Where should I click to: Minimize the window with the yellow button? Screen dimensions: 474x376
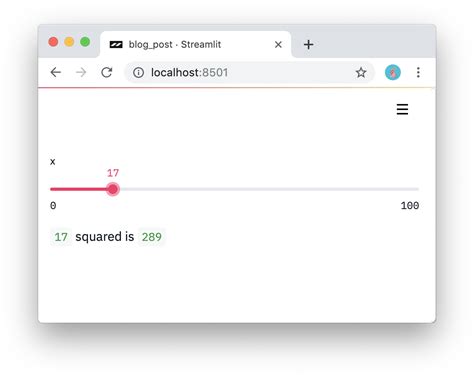tap(69, 42)
